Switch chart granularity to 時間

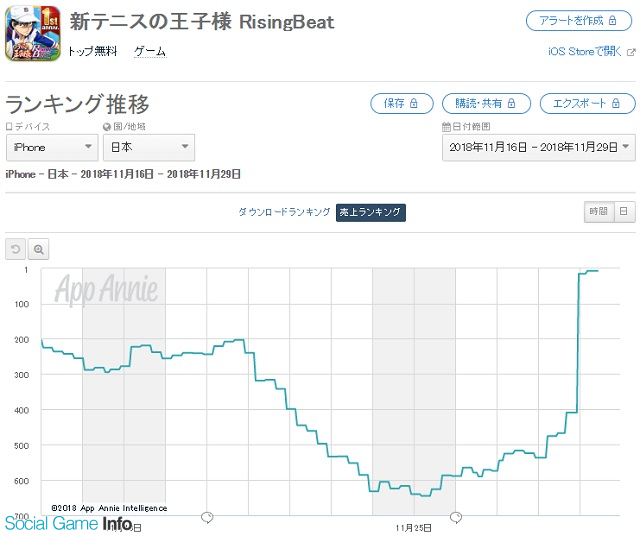point(599,211)
